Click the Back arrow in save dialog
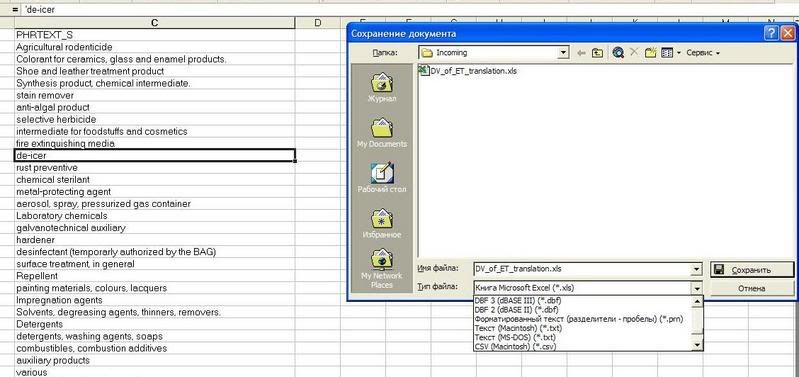 (581, 52)
